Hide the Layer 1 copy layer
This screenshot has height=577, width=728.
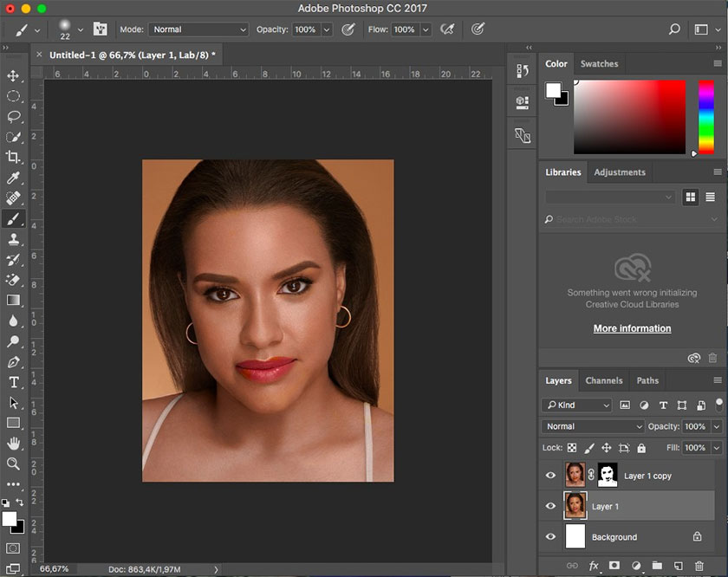pos(550,476)
